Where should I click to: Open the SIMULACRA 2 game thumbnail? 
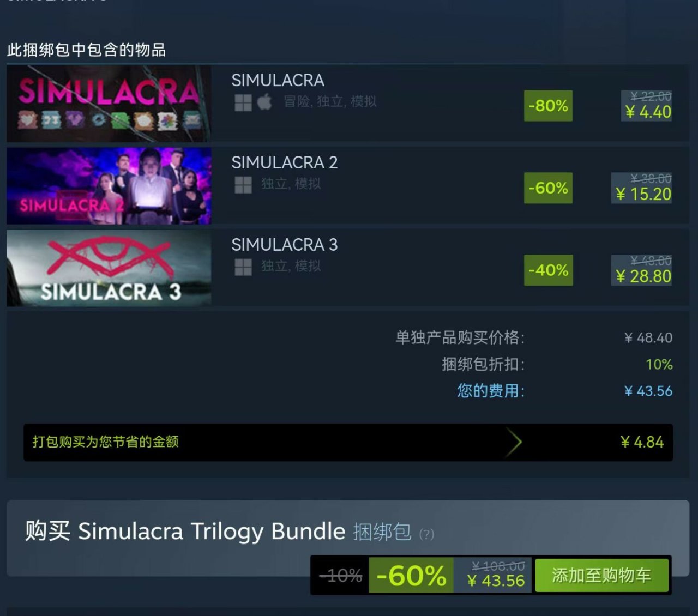pos(109,186)
